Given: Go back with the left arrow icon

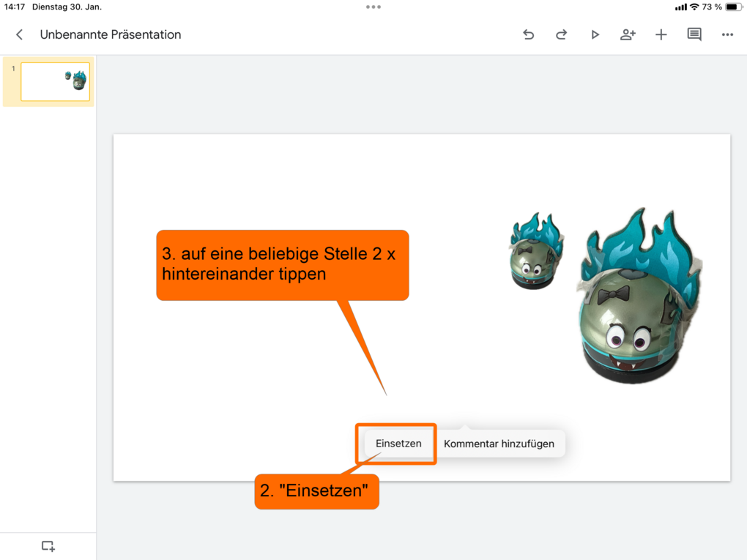Looking at the screenshot, I should (19, 34).
